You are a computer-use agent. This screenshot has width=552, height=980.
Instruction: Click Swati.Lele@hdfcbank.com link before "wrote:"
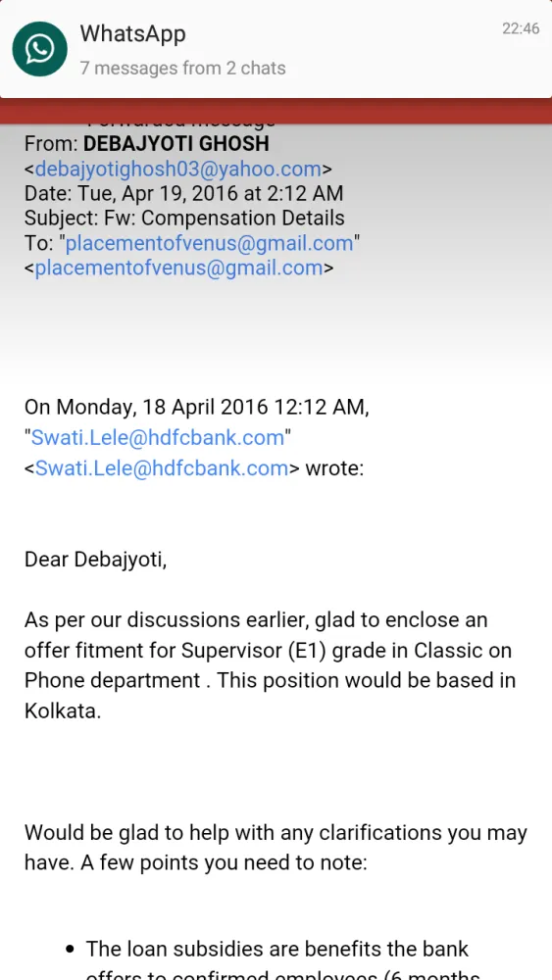pyautogui.click(x=162, y=468)
